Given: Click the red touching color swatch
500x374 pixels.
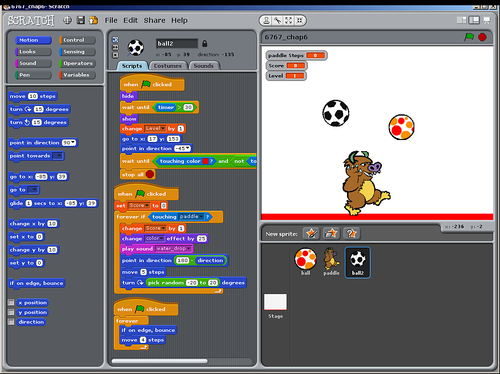Looking at the screenshot, I should (205, 161).
